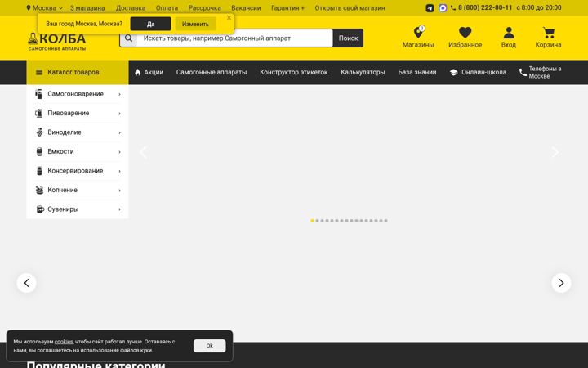Expand Емкости submenu arrow
588x368 pixels.
(x=119, y=152)
